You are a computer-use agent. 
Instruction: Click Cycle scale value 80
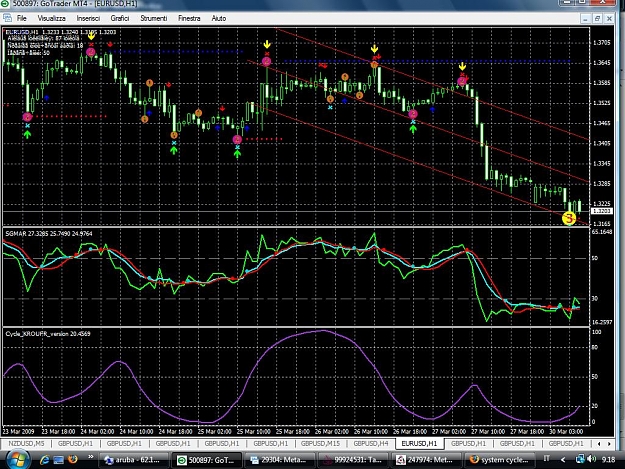[x=595, y=347]
